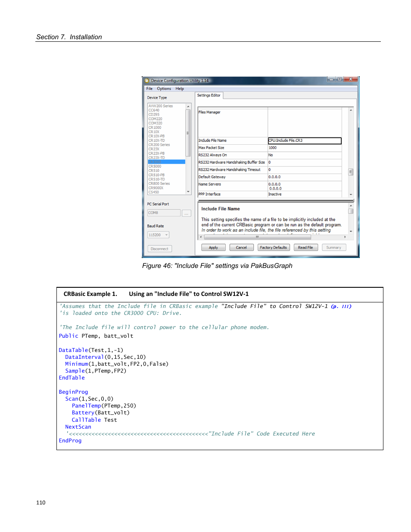This screenshot has height=532, width=411.
Task: Click the Factory Defaults button
Action: pos(273,248)
